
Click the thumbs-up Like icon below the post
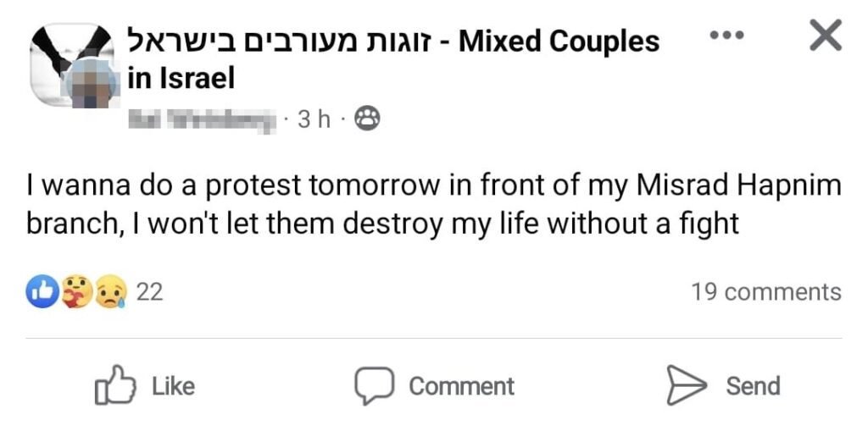(x=114, y=386)
